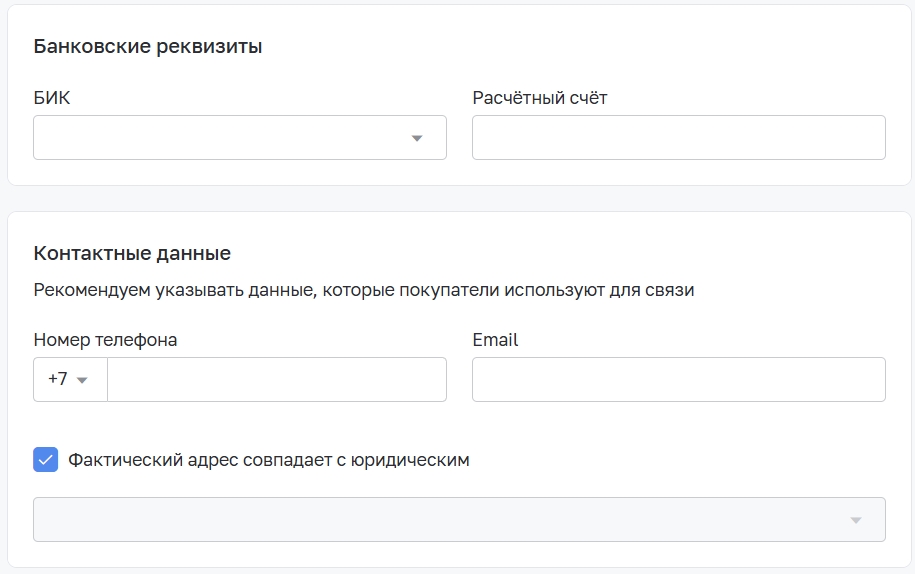Click the +7 prefix text

pyautogui.click(x=58, y=379)
